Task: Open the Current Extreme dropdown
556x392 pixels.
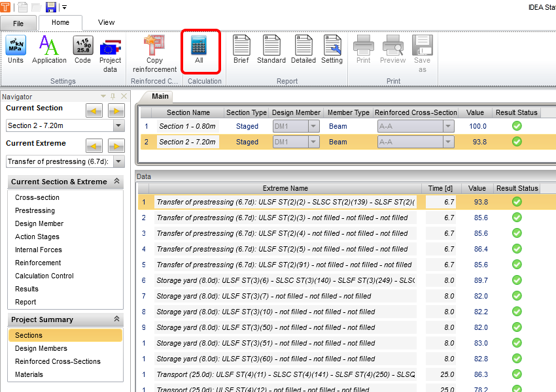Action: 118,162
